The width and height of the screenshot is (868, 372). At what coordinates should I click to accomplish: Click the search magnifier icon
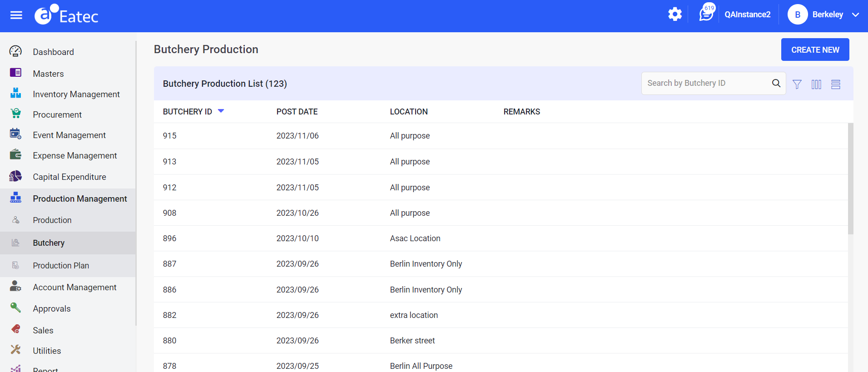pos(776,83)
